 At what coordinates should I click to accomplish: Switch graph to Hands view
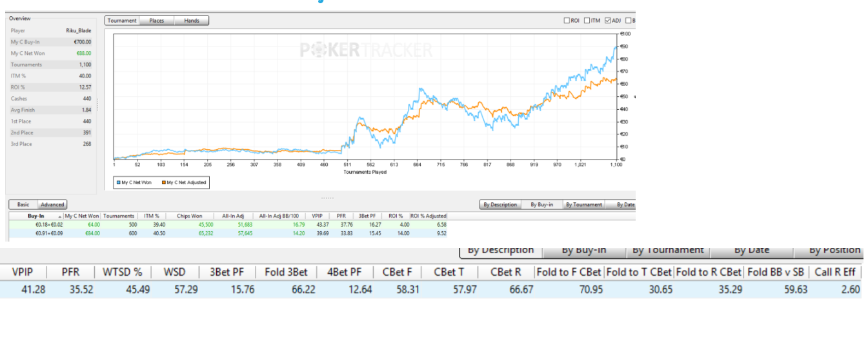(192, 21)
